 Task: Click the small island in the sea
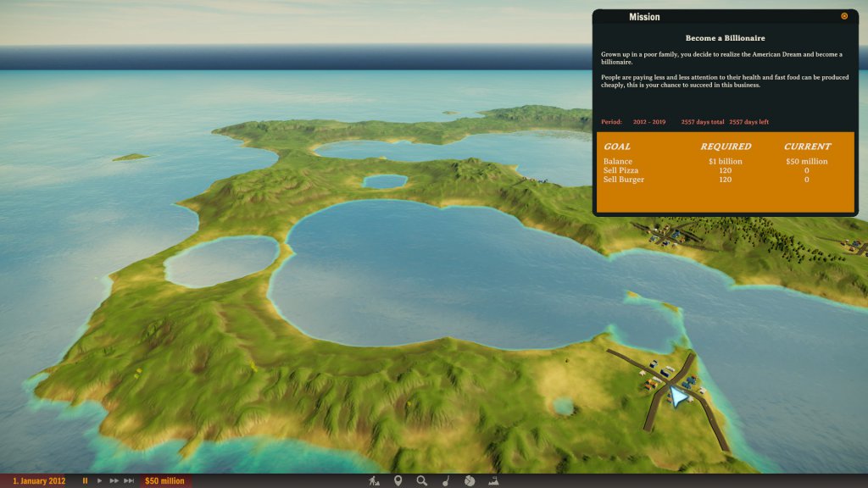[130, 158]
